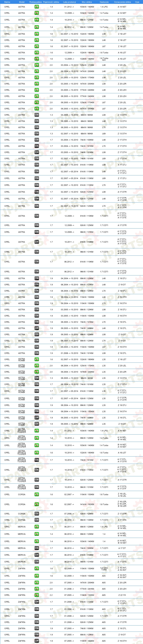This screenshot has width=143, height=644.
Task: Click diesel ON icon in ZAFIRA Z 19 DTL row
Action: pos(37,628)
